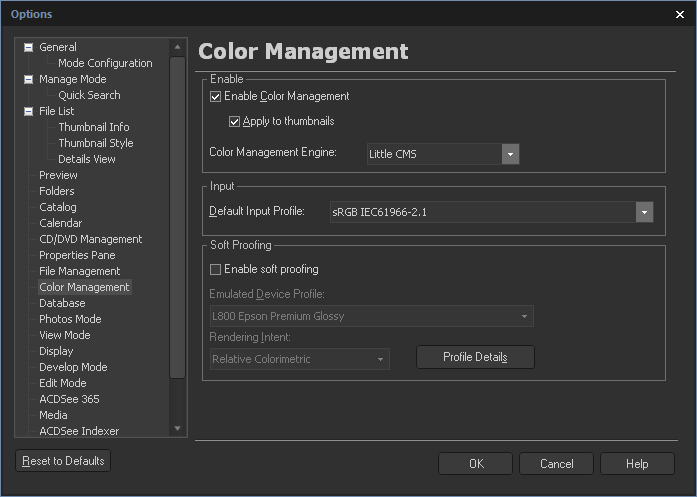
Task: Click the Cancel button
Action: click(x=557, y=464)
